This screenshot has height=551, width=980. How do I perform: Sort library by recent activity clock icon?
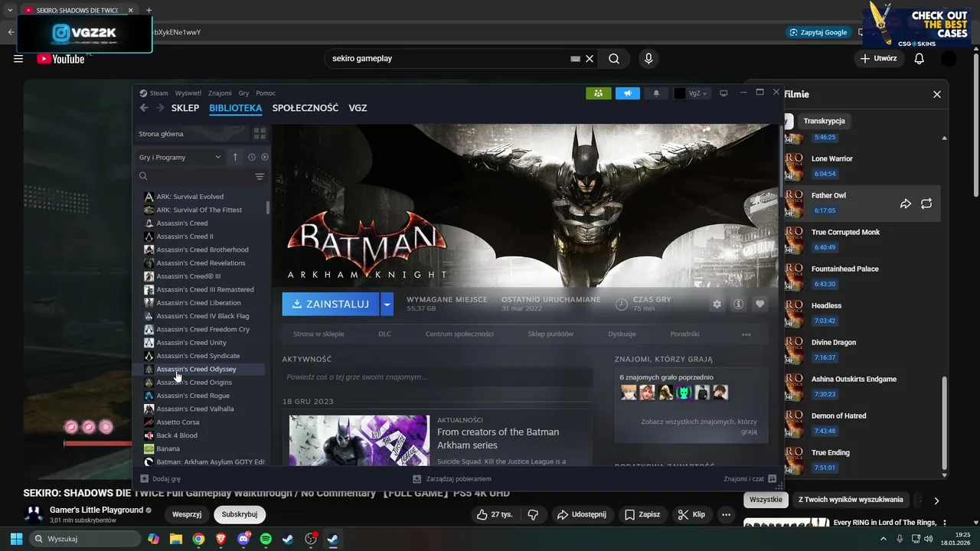251,157
